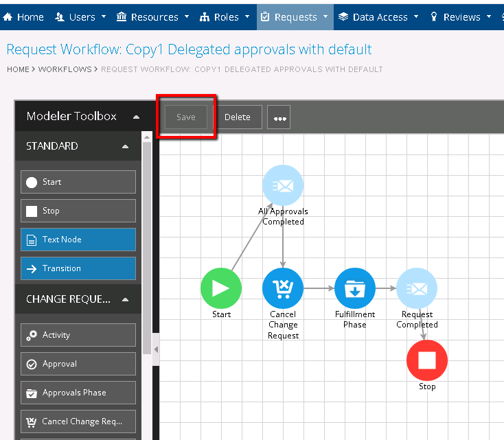Click the Cancel Change Request cart node
The image size is (504, 440).
[x=283, y=288]
